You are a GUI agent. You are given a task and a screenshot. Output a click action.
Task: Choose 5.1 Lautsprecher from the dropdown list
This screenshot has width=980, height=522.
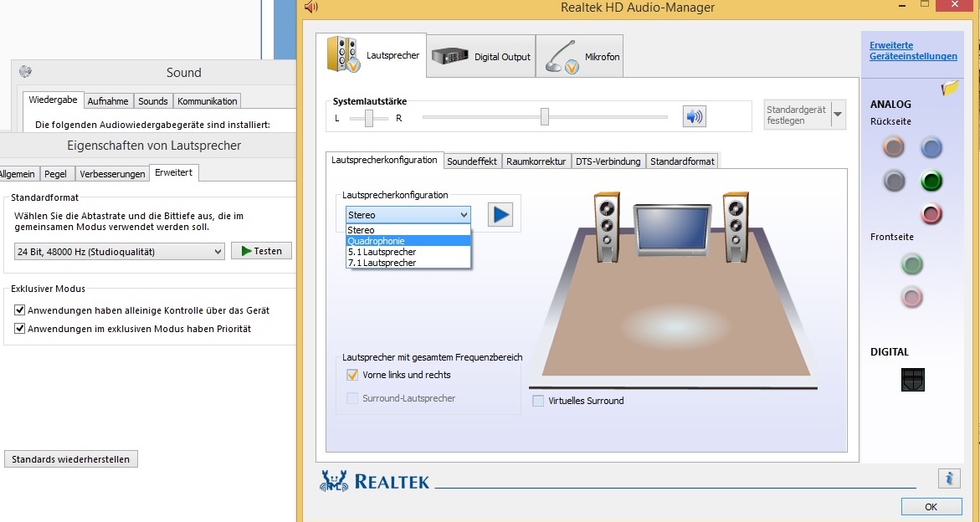[x=408, y=252]
